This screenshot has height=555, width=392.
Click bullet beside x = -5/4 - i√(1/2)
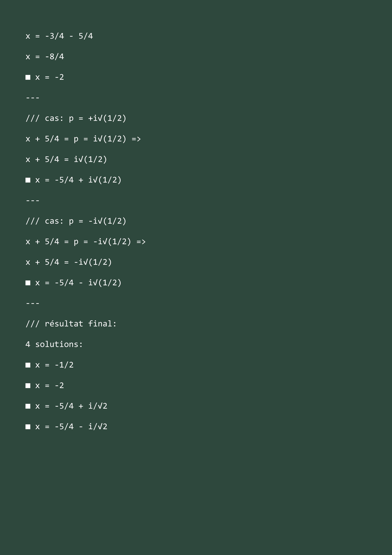[x=28, y=283]
